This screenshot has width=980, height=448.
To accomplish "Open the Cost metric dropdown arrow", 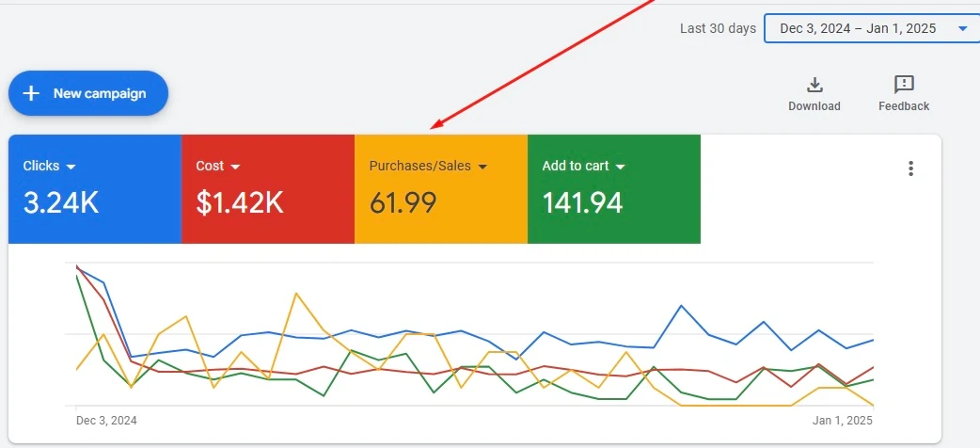I will coord(235,167).
